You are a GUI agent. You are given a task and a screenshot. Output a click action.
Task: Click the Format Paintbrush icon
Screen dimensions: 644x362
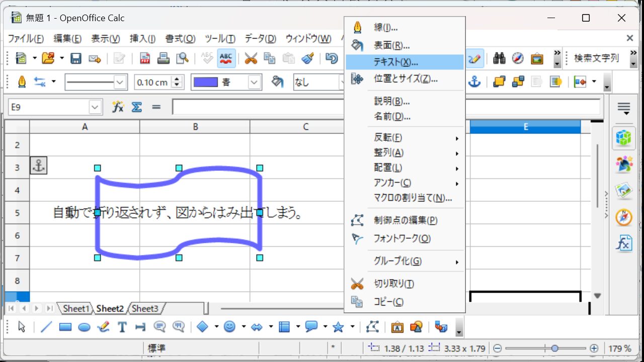coord(308,58)
